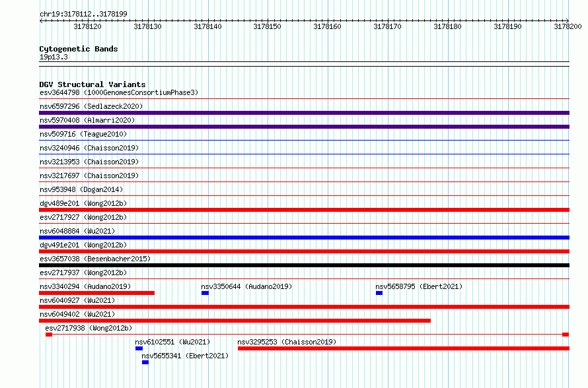Screen dimensions: 588x388
Task: Select the black esv3657038 Besenbacher2015 bar
Action: (304, 265)
